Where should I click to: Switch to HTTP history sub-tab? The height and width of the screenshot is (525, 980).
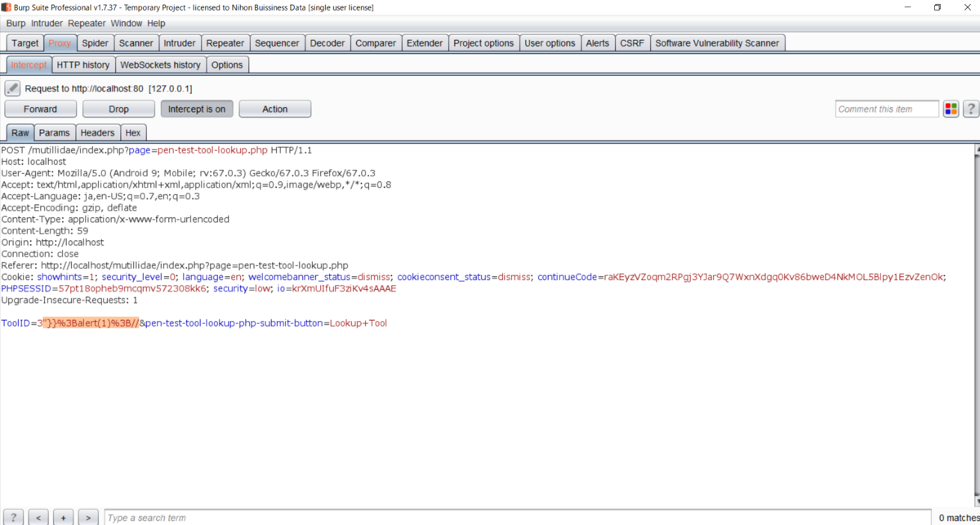[x=83, y=65]
